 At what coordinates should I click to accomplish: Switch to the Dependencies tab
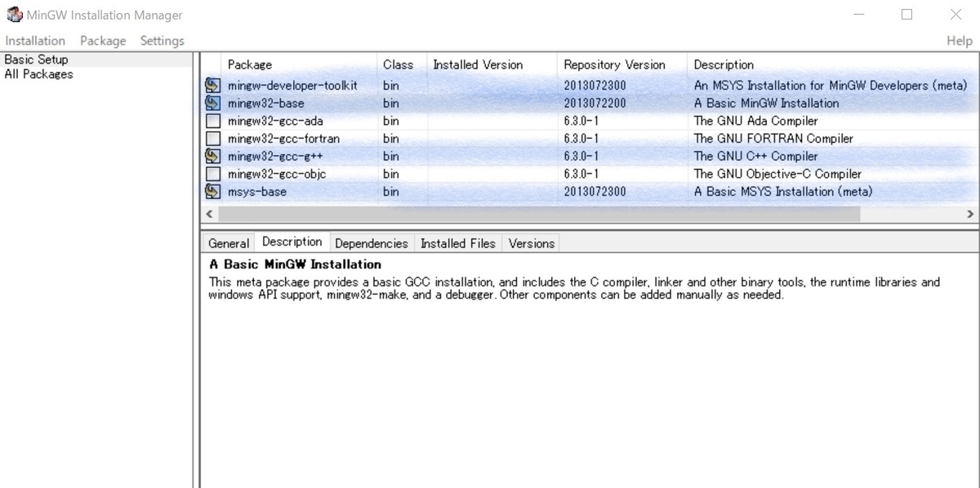coord(371,243)
